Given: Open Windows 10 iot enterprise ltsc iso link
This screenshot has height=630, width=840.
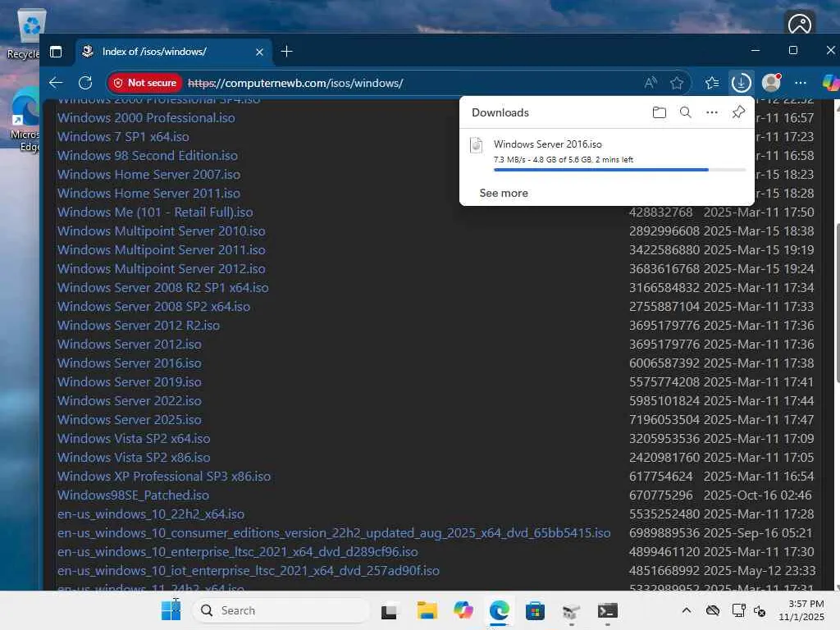Looking at the screenshot, I should click(249, 571).
